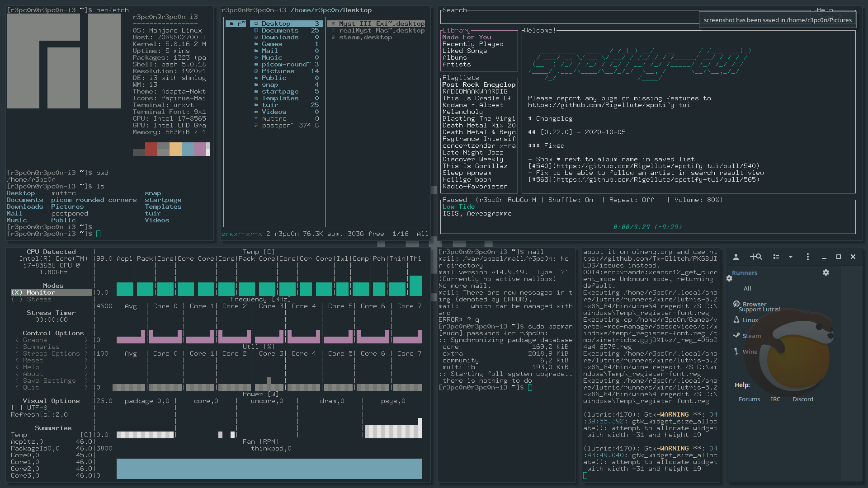Open the Lutris view options dropdown arrow
868x488 pixels.
[x=791, y=257]
